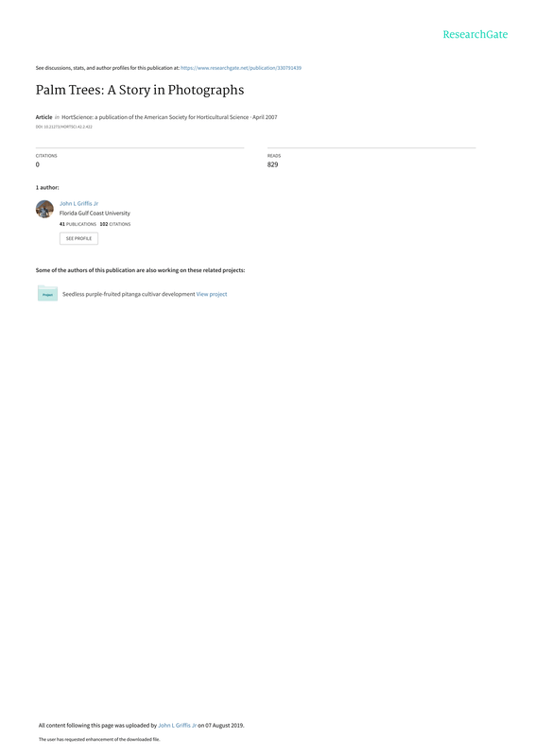The width and height of the screenshot is (535, 756).
Task: Open John L Griffis Jr author link
Action: coord(78,203)
